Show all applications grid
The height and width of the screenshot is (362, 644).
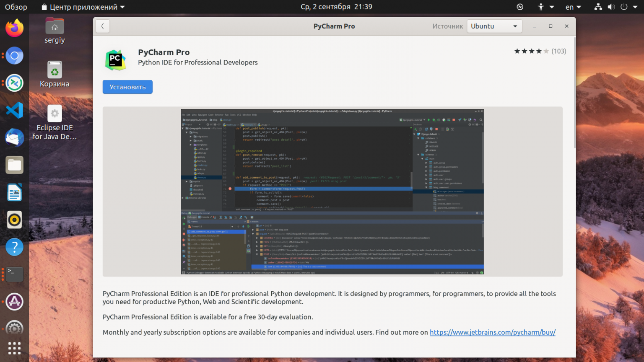point(14,348)
